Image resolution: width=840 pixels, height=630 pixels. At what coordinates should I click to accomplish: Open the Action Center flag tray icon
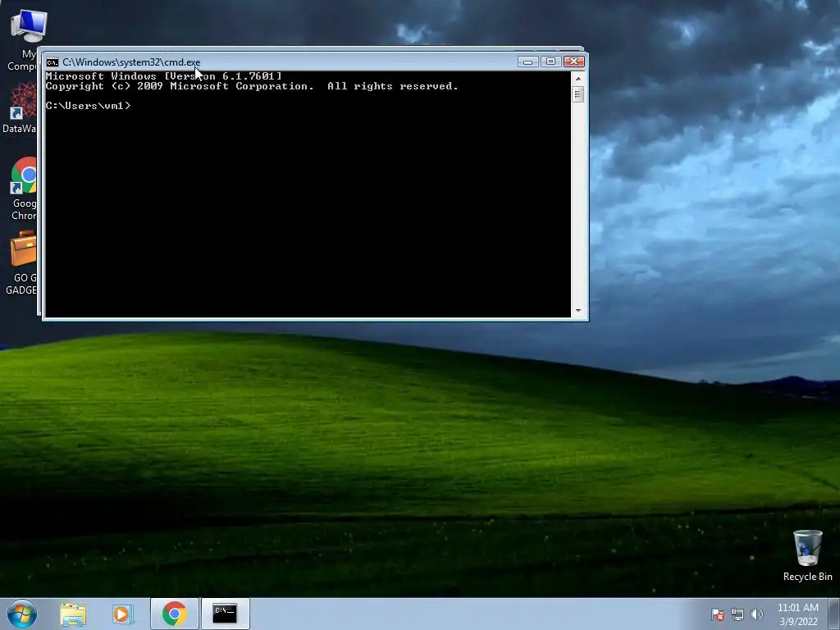coord(717,615)
